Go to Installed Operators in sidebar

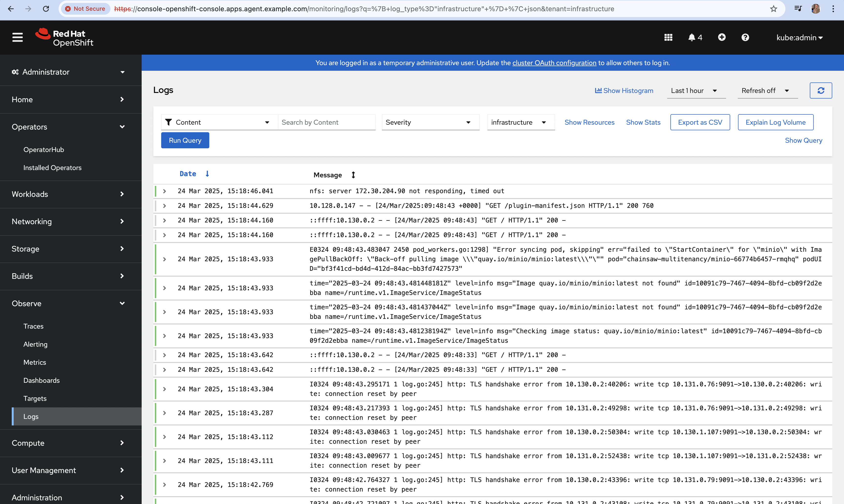click(52, 168)
